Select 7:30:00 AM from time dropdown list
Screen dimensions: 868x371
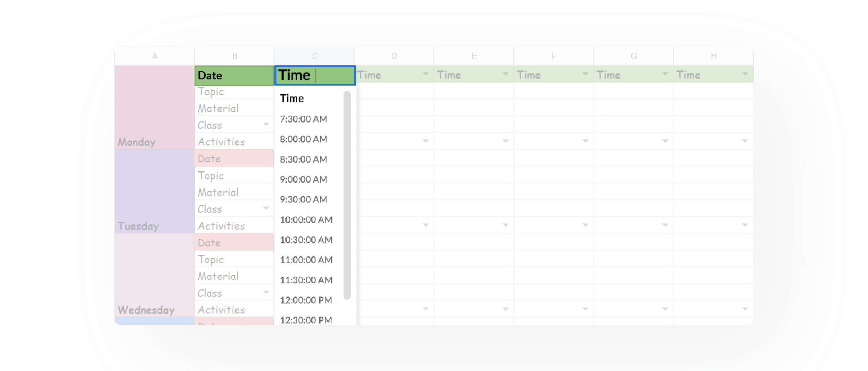tap(303, 119)
